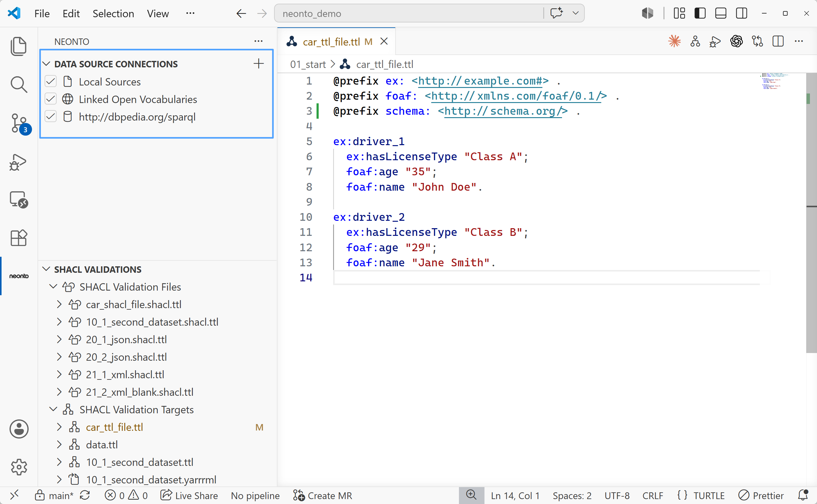Collapse the Data Source Connections section

click(x=46, y=64)
